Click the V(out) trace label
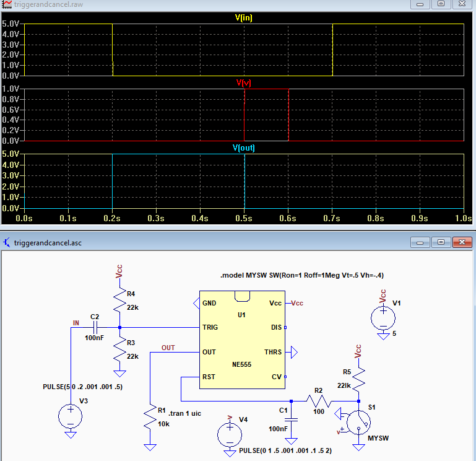 (243, 147)
